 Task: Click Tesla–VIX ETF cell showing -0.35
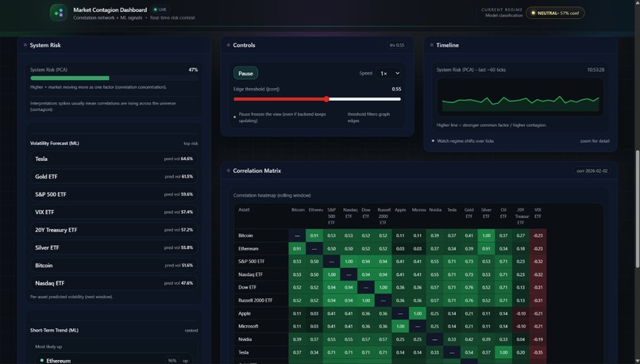click(538, 353)
